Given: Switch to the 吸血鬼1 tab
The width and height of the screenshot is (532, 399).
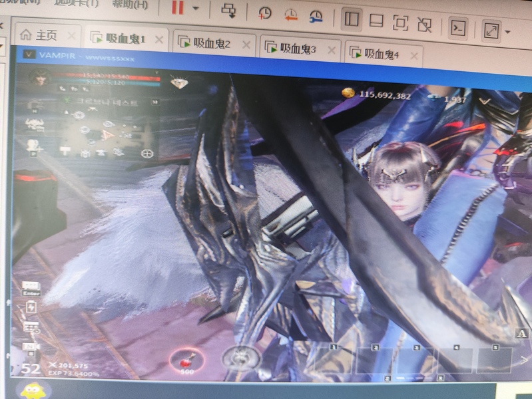Looking at the screenshot, I should (x=127, y=39).
